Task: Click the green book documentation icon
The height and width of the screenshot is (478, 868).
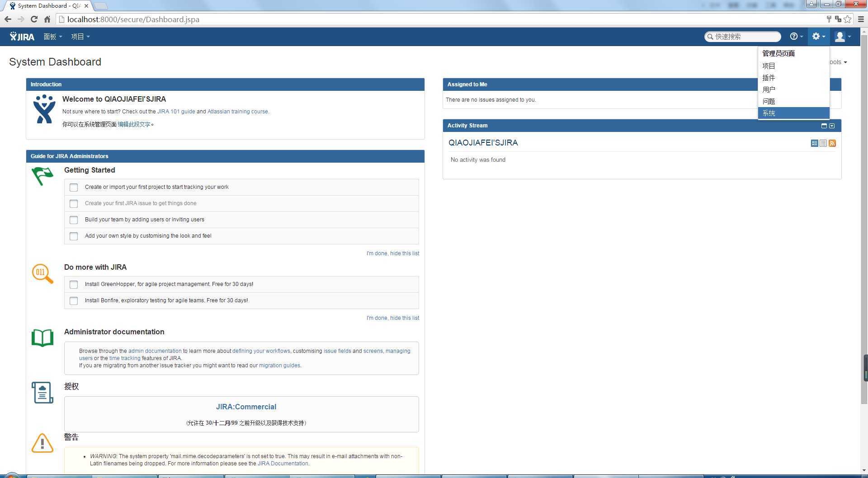Action: point(42,338)
